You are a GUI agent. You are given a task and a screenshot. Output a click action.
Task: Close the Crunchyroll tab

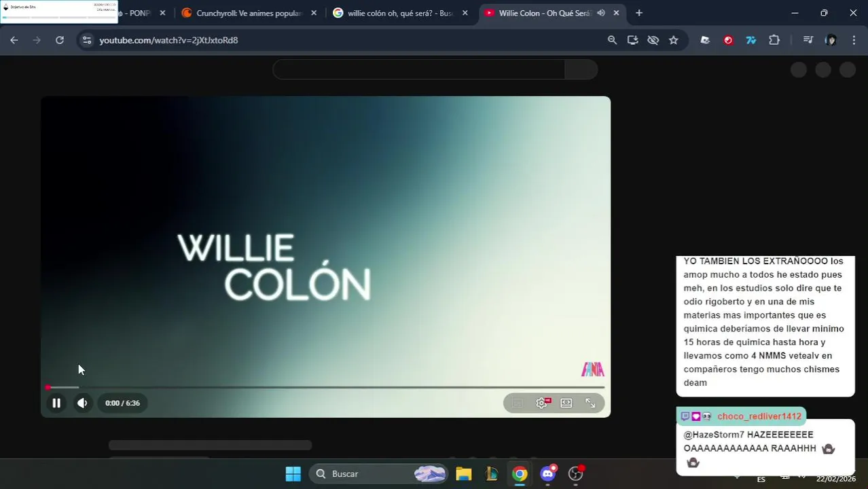click(314, 13)
